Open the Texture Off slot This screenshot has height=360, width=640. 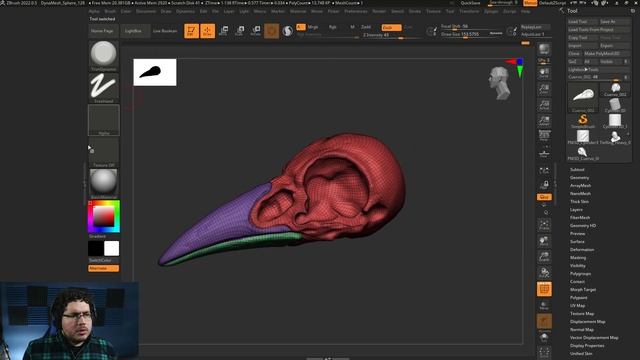pos(104,152)
